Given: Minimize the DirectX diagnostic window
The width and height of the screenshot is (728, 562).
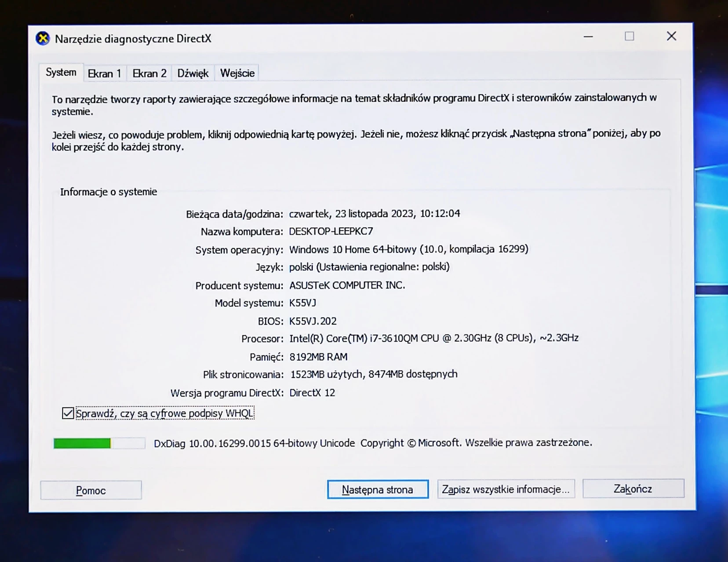Looking at the screenshot, I should point(588,37).
